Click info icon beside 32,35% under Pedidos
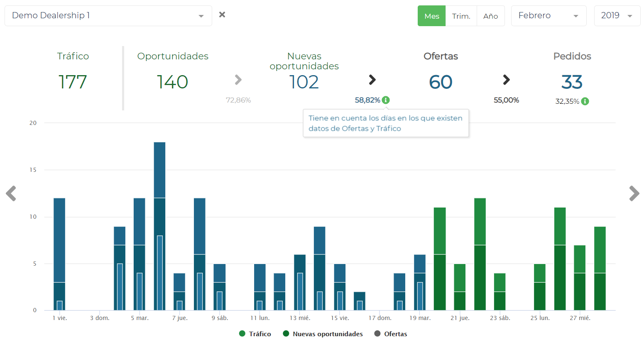 [585, 101]
